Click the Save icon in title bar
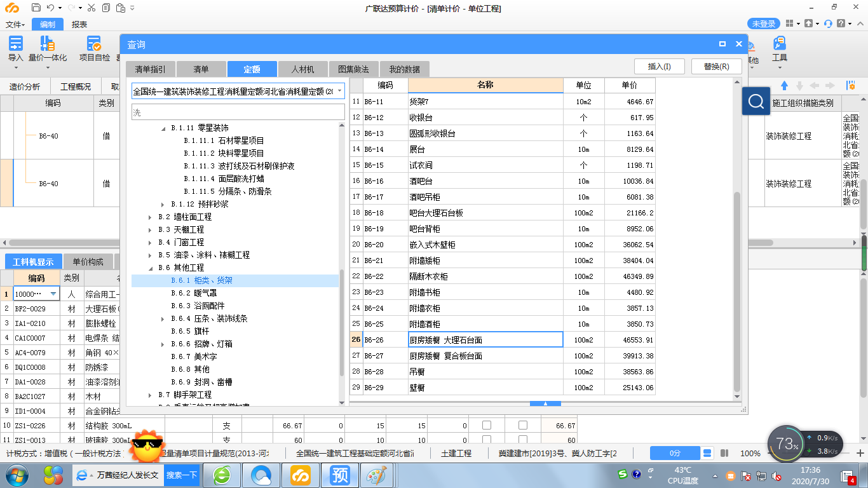Viewport: 868px width, 488px height. point(36,8)
